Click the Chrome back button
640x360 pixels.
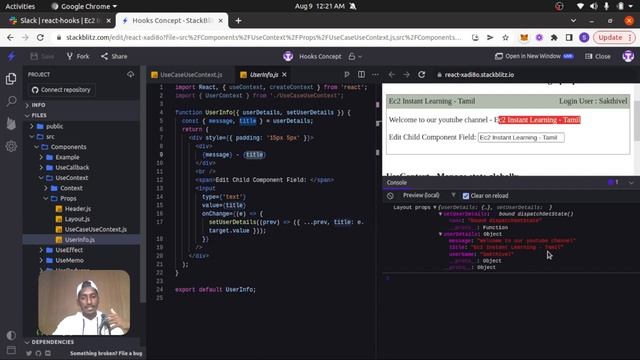click(x=10, y=38)
